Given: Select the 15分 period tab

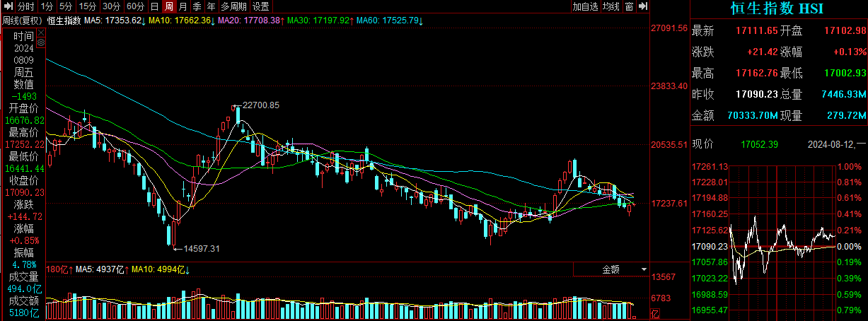Looking at the screenshot, I should click(x=88, y=6).
